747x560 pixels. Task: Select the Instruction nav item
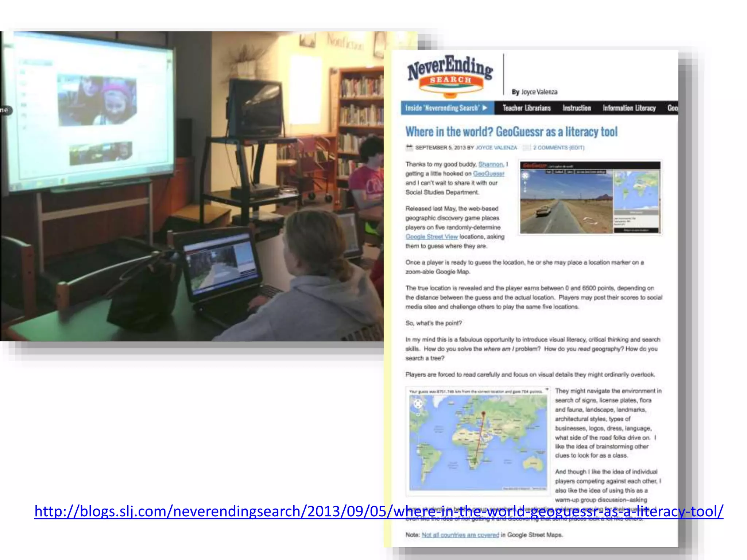point(576,108)
